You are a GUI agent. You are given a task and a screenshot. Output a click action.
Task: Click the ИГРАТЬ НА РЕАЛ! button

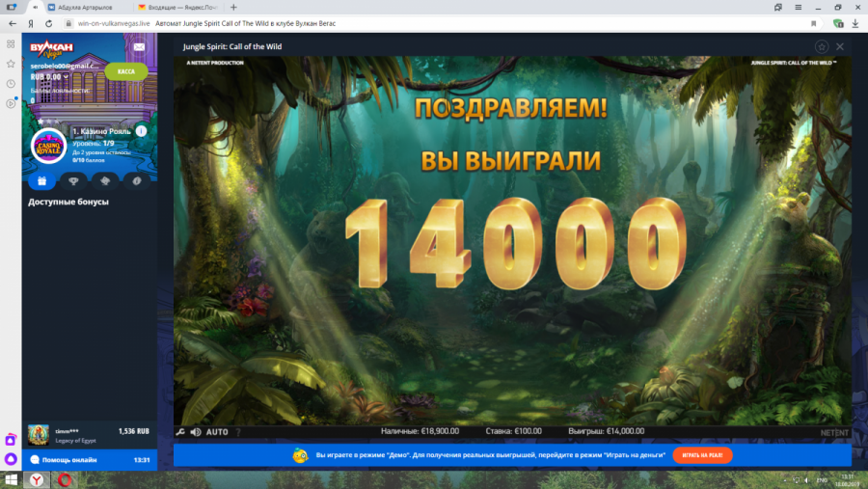click(x=702, y=455)
